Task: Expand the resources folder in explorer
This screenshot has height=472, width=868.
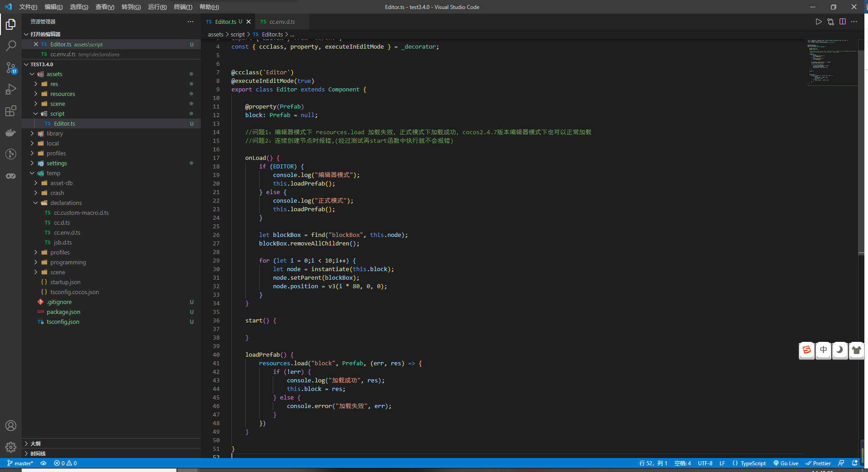Action: [x=63, y=94]
